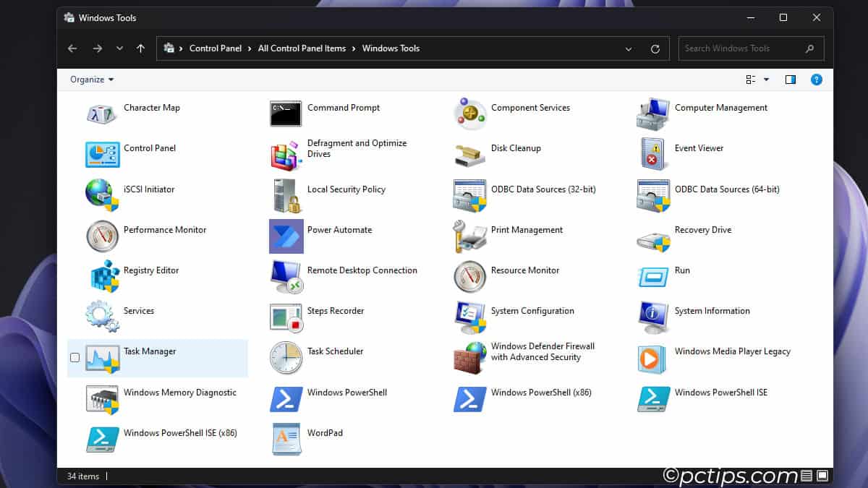Open Registry Editor
Screen dimensions: 868x488
[152, 270]
